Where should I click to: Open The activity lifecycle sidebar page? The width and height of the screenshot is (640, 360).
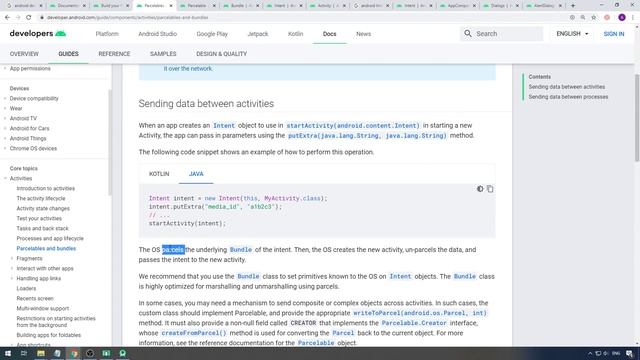click(41, 198)
